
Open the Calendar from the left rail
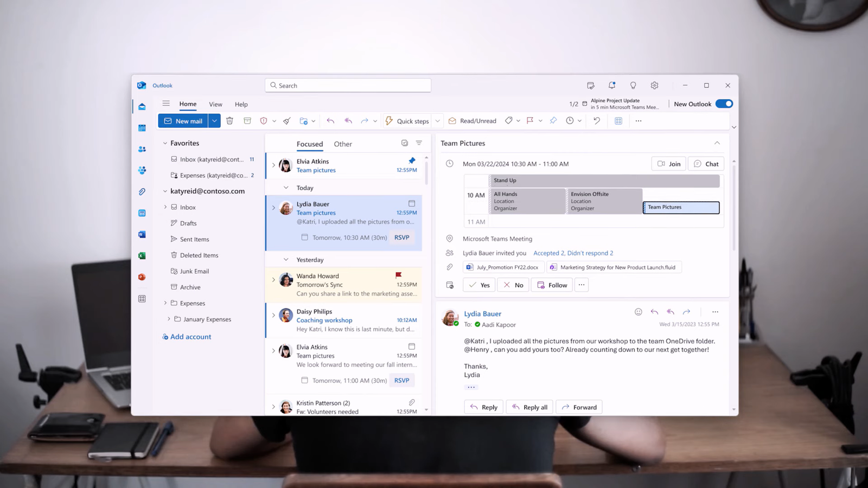tap(142, 127)
